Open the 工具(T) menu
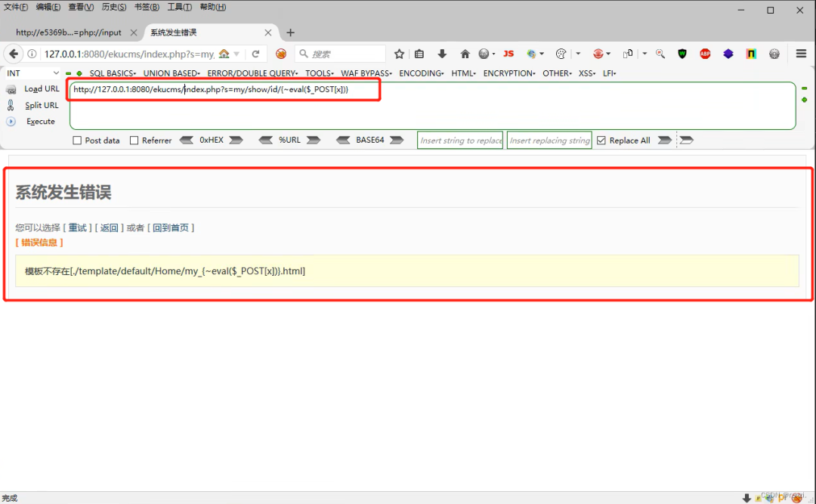Image resolution: width=816 pixels, height=504 pixels. pyautogui.click(x=179, y=8)
